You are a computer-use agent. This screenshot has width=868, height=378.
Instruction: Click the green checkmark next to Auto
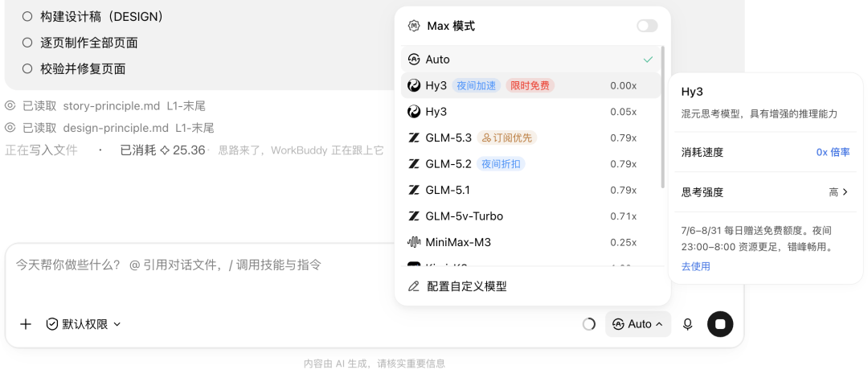tap(648, 60)
